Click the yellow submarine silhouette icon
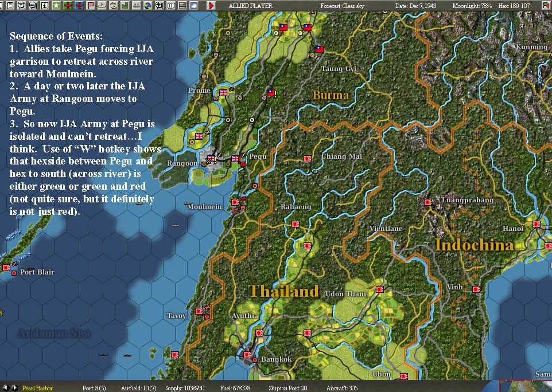This screenshot has height=392, width=552. 102,6
